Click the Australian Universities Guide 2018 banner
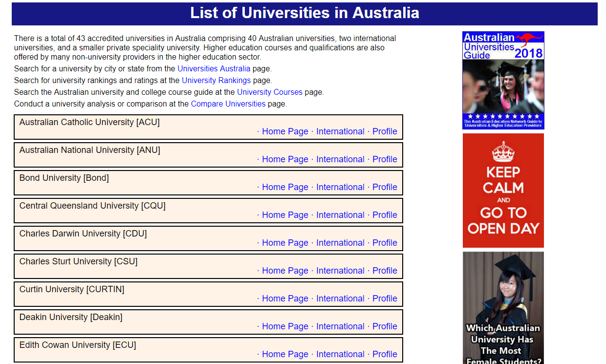Viewport: 606px width, 364px height. coord(503,80)
